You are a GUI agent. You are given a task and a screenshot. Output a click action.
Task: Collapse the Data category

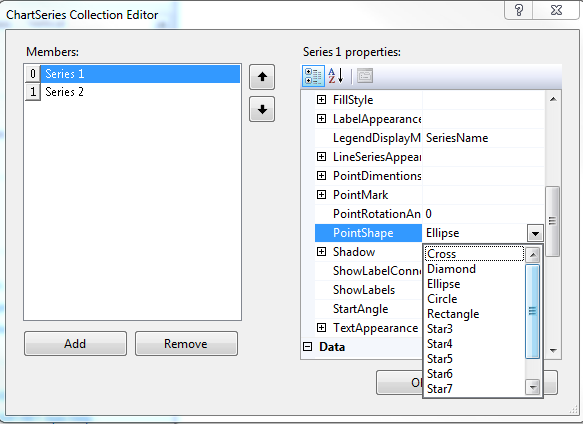[x=307, y=347]
